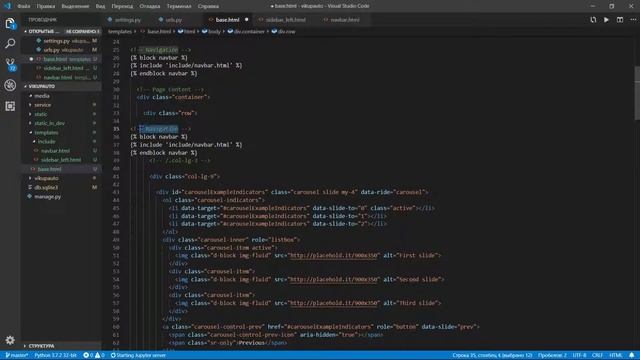Open settings.py in Open Editors list
This screenshot has height=360, width=640.
[x=61, y=41]
